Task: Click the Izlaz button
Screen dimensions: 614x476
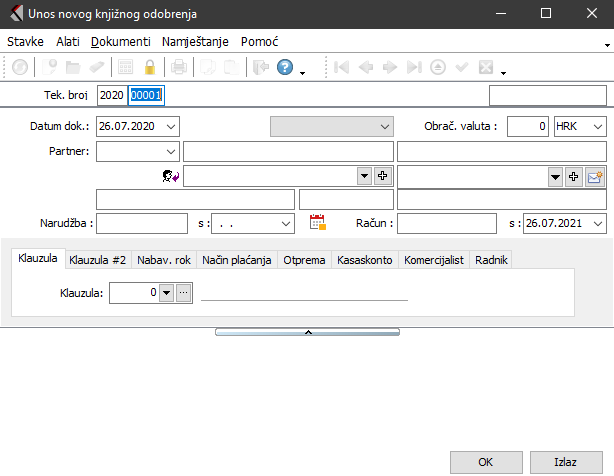Action: [x=566, y=462]
